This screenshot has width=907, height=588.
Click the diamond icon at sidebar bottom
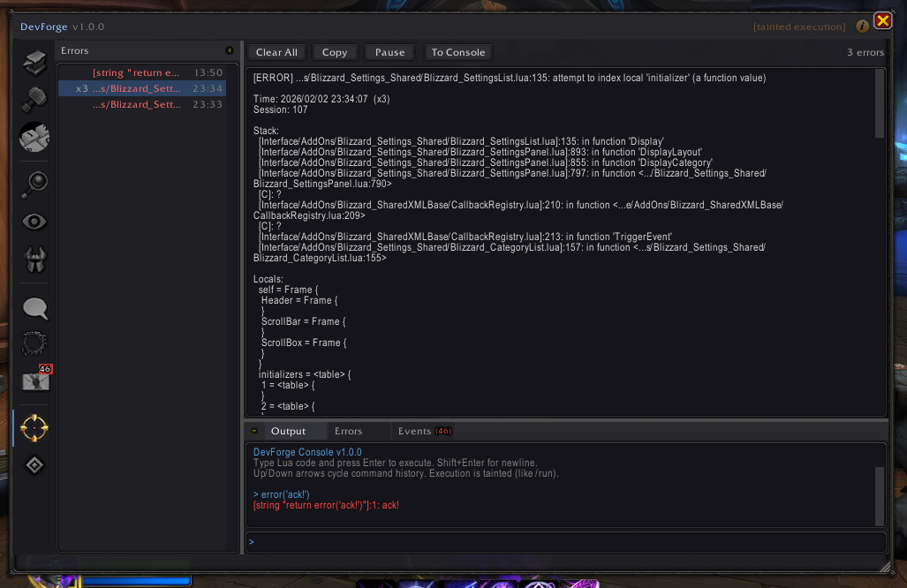coord(34,464)
